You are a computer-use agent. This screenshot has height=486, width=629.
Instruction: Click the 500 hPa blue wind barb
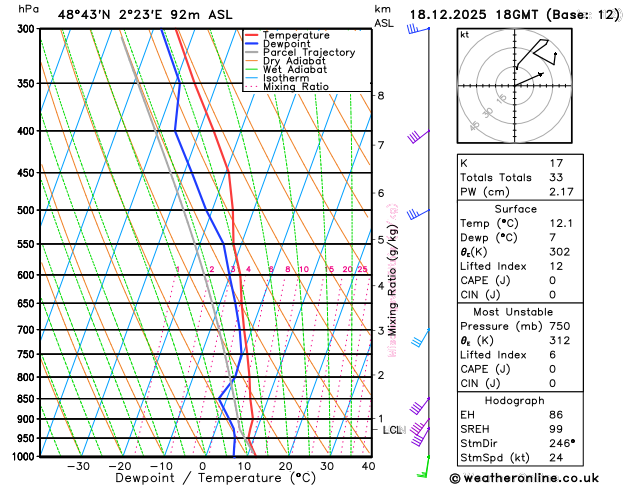tap(418, 214)
